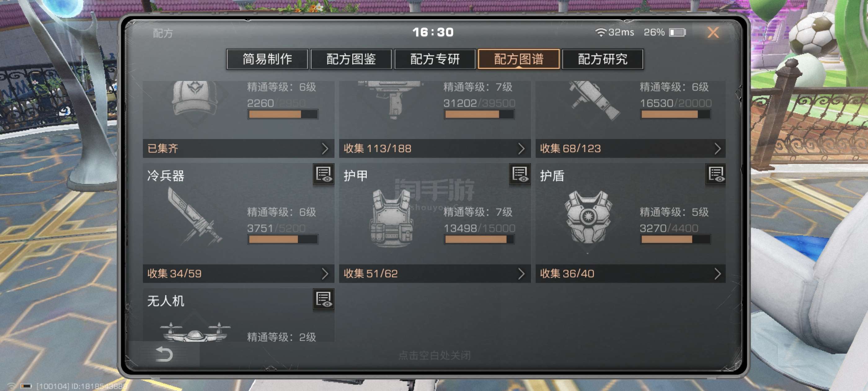Close the recipe panel with the X
This screenshot has height=391, width=868.
point(713,32)
